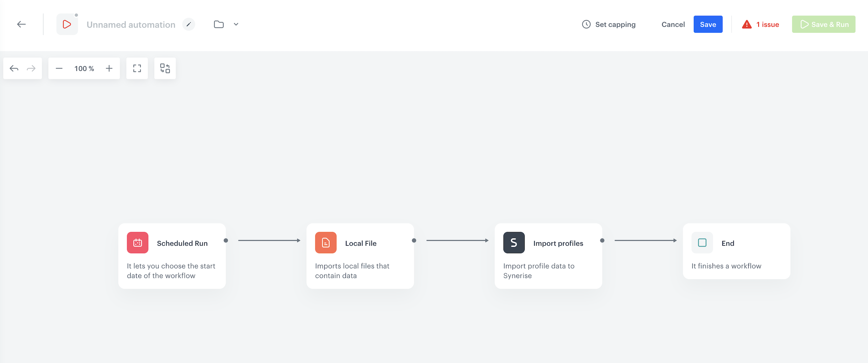Open the folder selection for the automation
Viewport: 868px width, 363px height.
click(219, 24)
